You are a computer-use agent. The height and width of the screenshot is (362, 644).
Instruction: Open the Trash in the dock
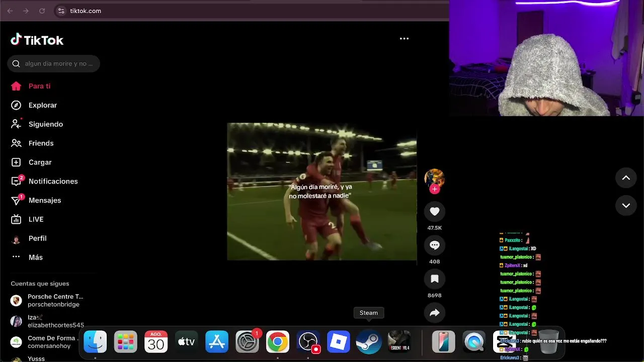pos(549,342)
